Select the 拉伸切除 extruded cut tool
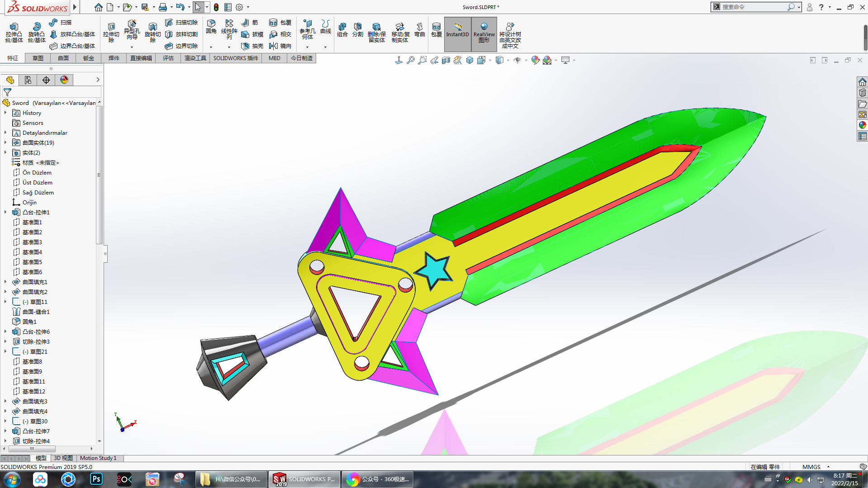This screenshot has height=488, width=868. coord(111,33)
